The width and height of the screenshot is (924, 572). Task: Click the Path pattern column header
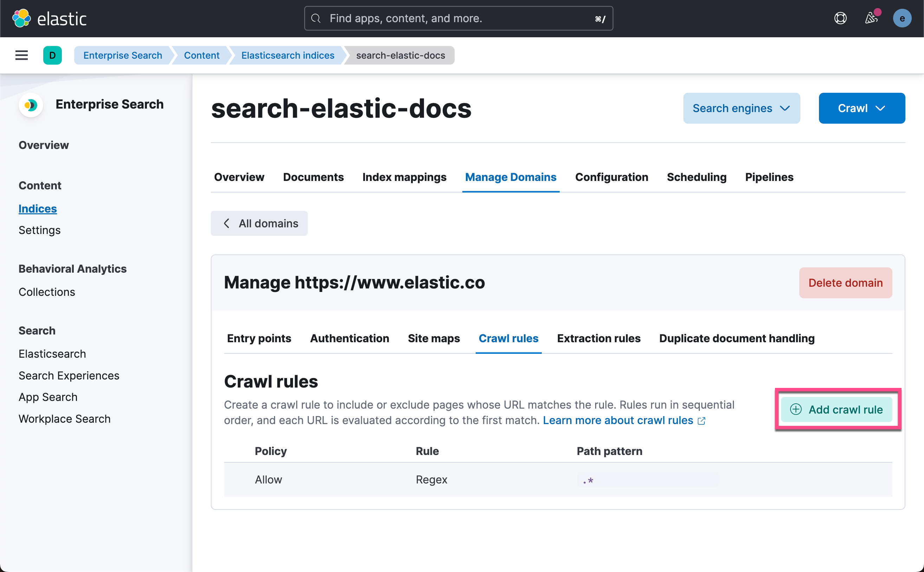[609, 451]
